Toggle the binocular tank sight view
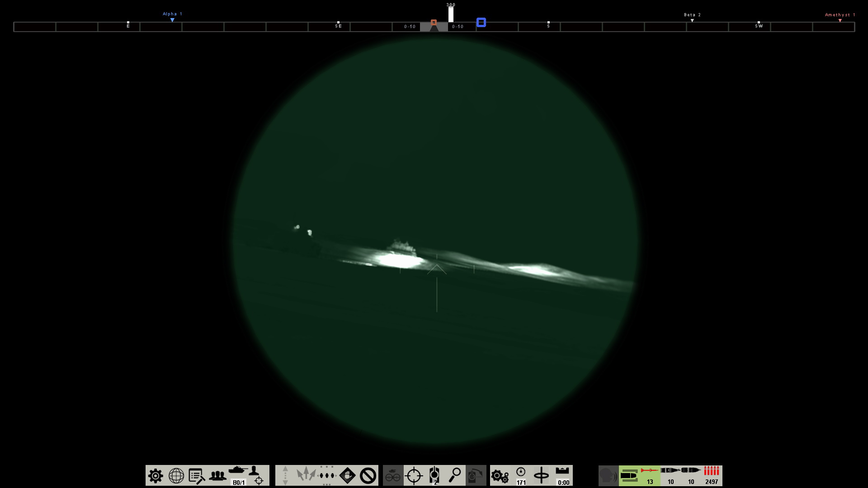Screen dimensions: 868x488 pyautogui.click(x=393, y=476)
